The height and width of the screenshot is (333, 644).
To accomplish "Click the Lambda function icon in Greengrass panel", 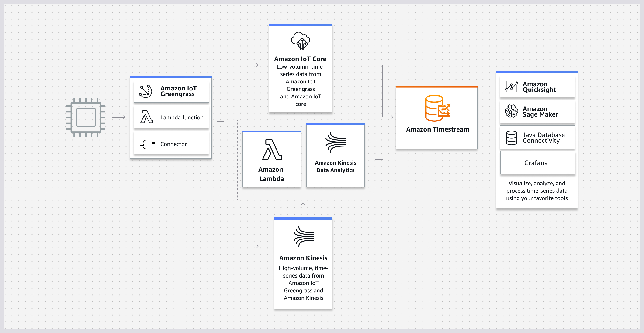I will [x=146, y=117].
